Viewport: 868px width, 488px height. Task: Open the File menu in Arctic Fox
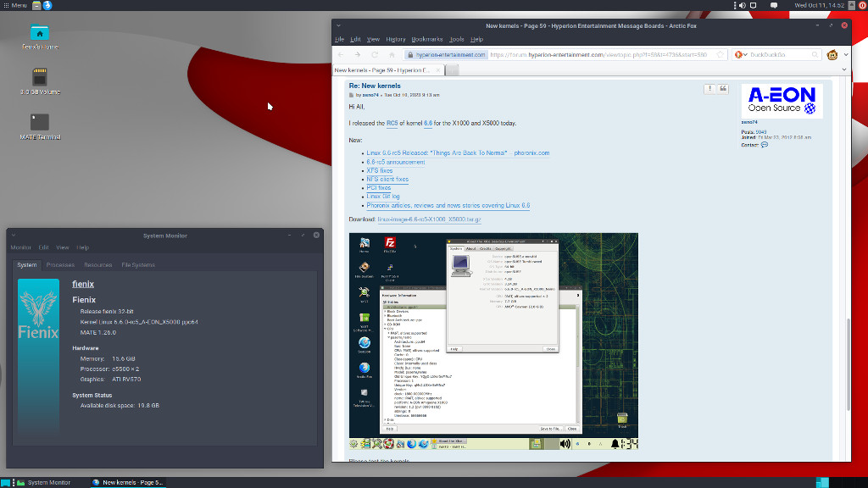(339, 39)
